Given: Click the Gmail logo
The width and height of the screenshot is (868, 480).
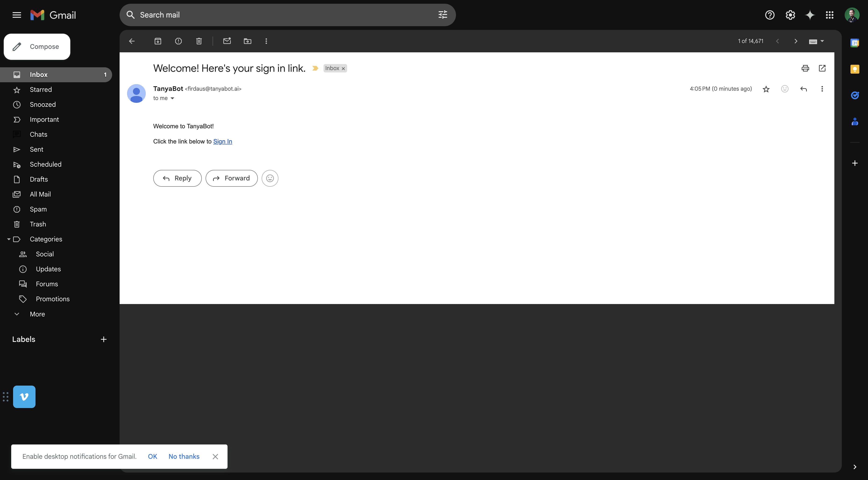Looking at the screenshot, I should point(53,15).
